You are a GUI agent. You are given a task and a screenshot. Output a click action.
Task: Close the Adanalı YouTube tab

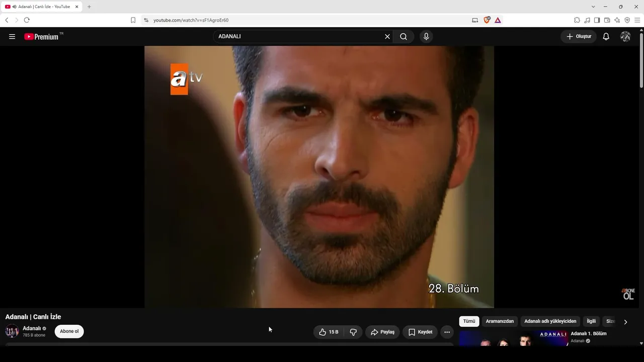tap(77, 7)
